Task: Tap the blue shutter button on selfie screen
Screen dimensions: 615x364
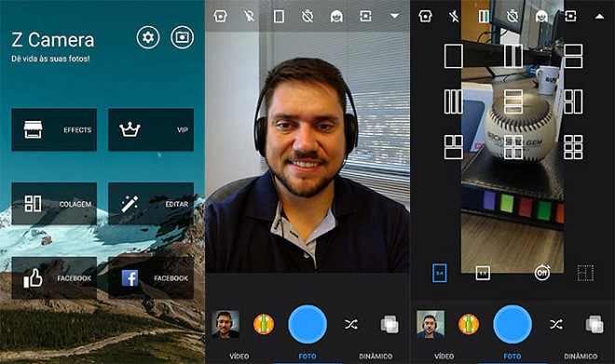Action: [307, 324]
